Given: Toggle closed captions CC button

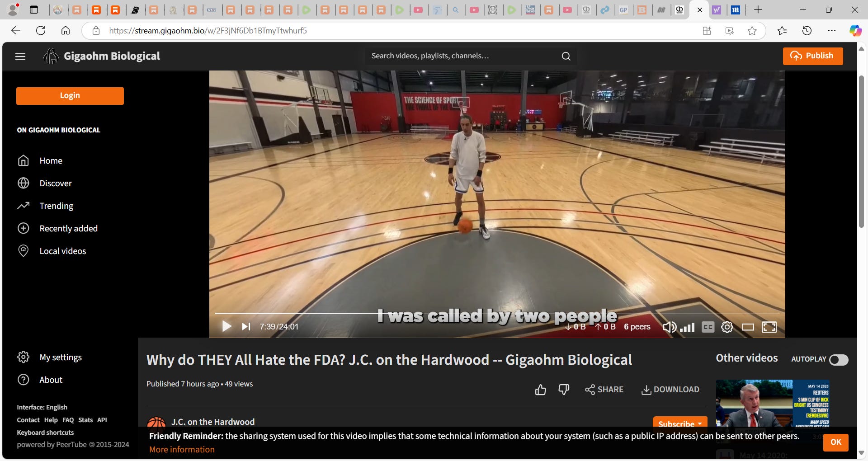Looking at the screenshot, I should tap(708, 327).
